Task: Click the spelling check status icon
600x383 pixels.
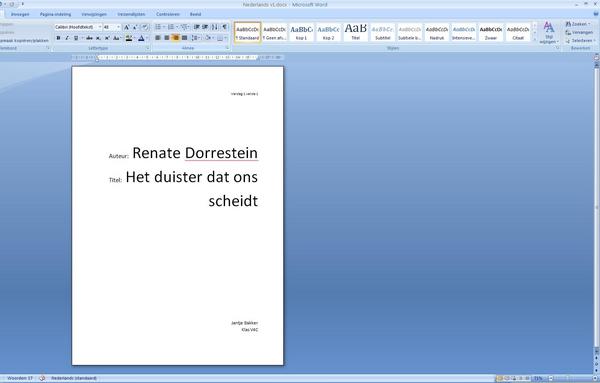Action: (42, 378)
